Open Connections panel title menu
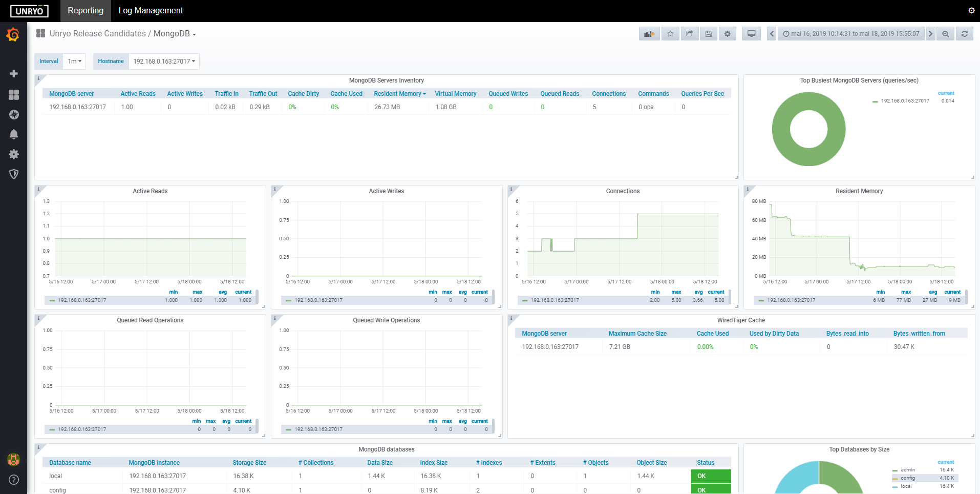This screenshot has width=980, height=494. coord(623,191)
